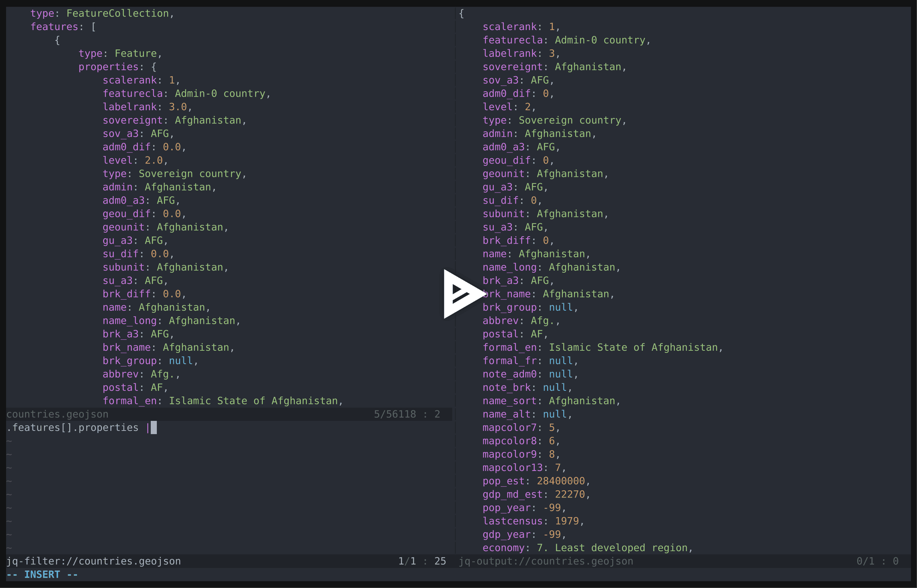Viewport: 917px width, 588px height.
Task: Click the jq-filter://countries.geojson status bar
Action: pyautogui.click(x=93, y=561)
